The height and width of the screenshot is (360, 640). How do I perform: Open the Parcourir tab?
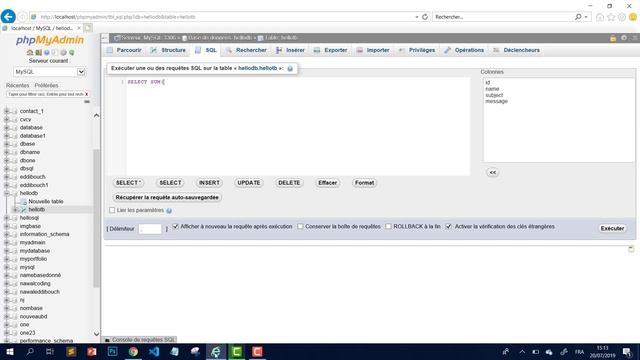[x=124, y=50]
